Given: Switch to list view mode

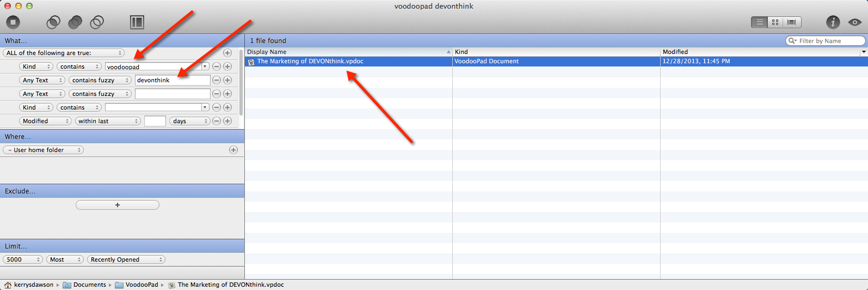Looking at the screenshot, I should pos(759,22).
